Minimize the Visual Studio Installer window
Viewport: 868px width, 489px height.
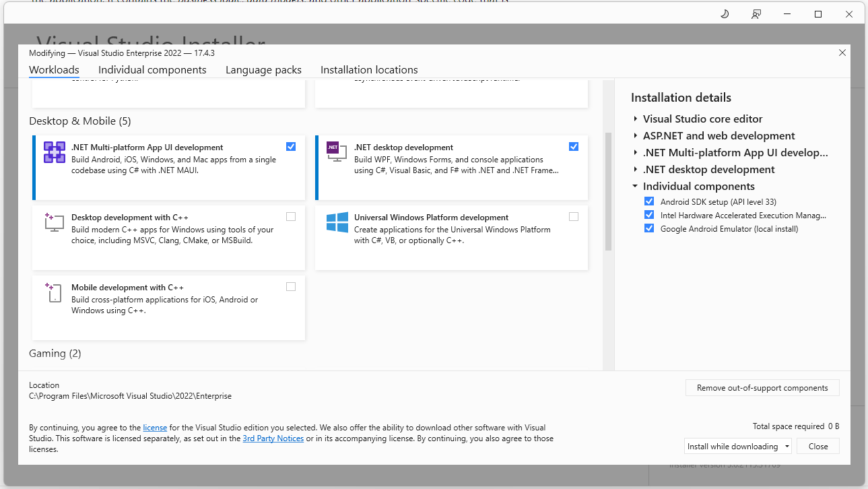[787, 14]
